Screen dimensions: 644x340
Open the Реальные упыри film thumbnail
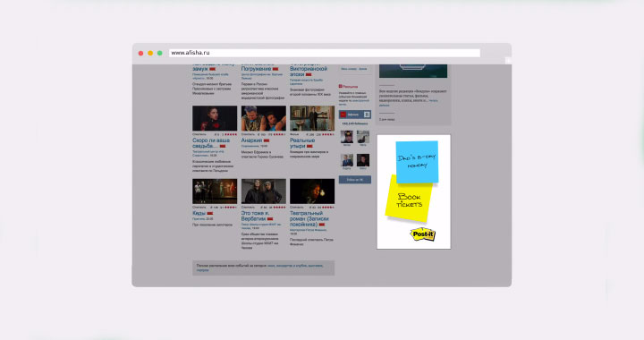pos(312,118)
